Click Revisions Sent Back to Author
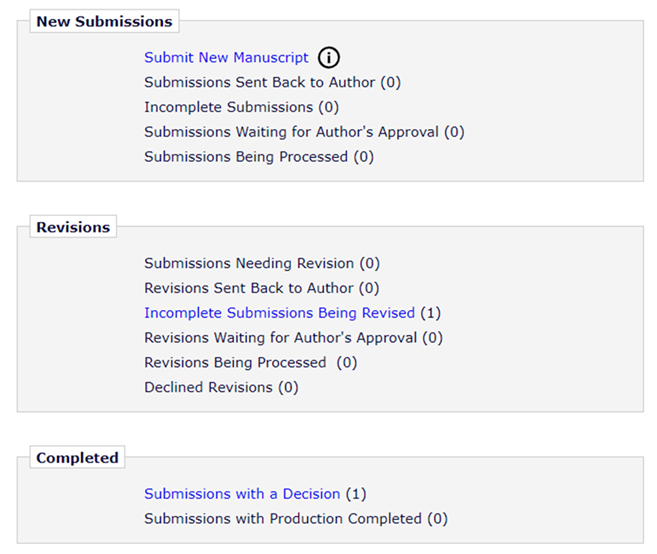This screenshot has height=554, width=657. [x=261, y=288]
